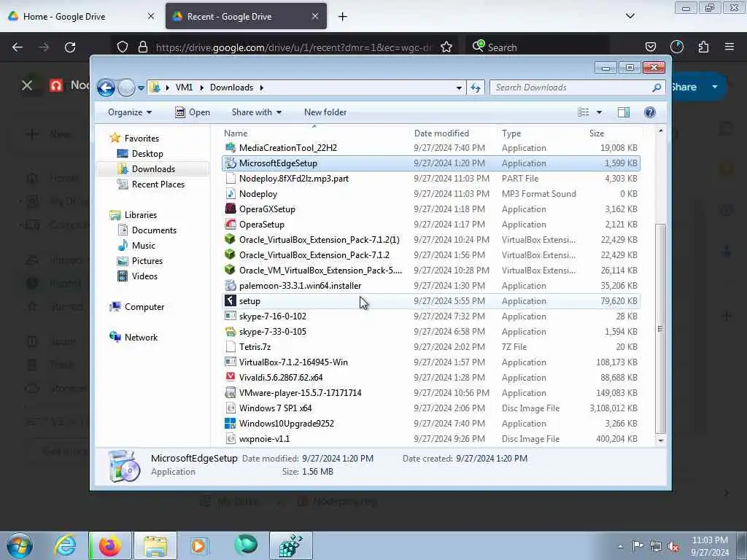Click the file list scroll down arrow

(x=660, y=440)
